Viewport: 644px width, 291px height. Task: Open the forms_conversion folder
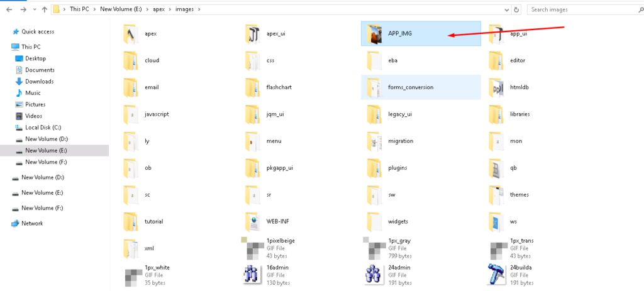pyautogui.click(x=410, y=87)
